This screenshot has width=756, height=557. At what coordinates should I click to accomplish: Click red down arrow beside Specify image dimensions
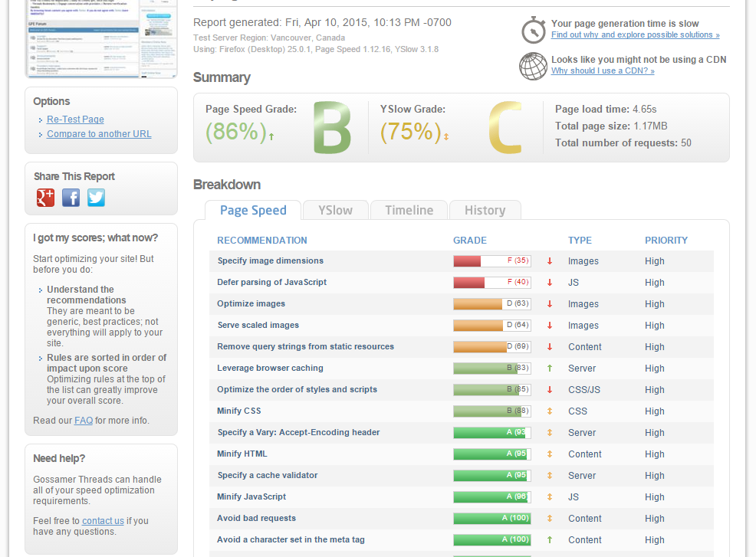[550, 261]
